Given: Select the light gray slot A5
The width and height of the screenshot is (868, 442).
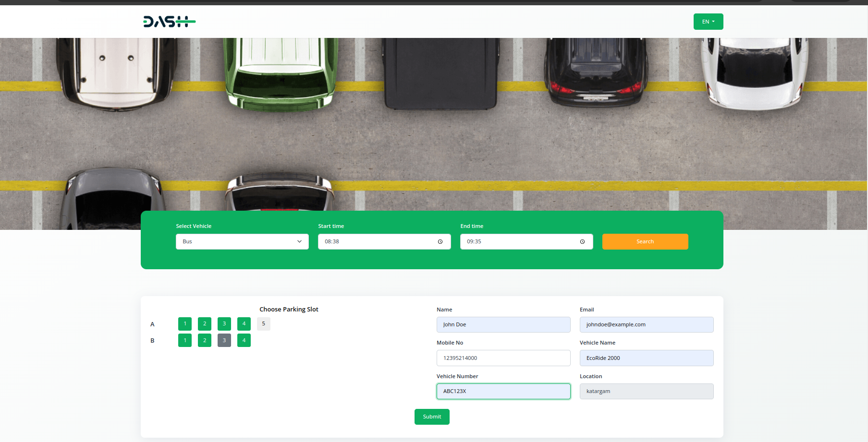Looking at the screenshot, I should (264, 324).
